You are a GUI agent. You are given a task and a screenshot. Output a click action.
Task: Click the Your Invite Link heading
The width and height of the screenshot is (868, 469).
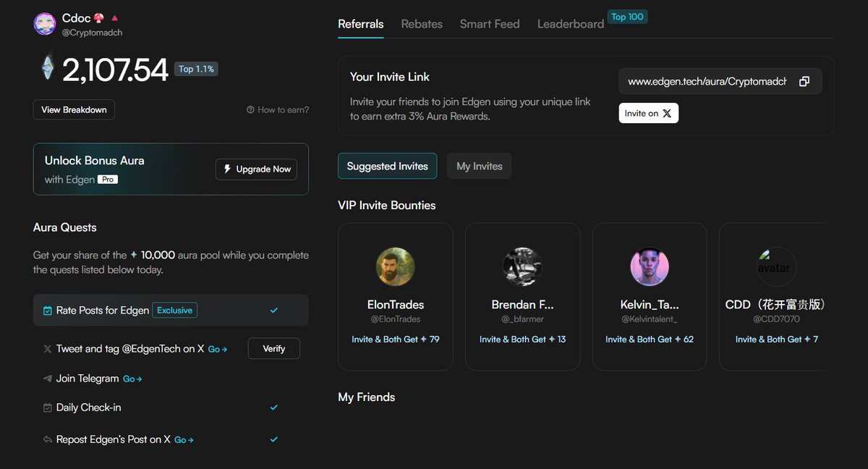pyautogui.click(x=390, y=77)
